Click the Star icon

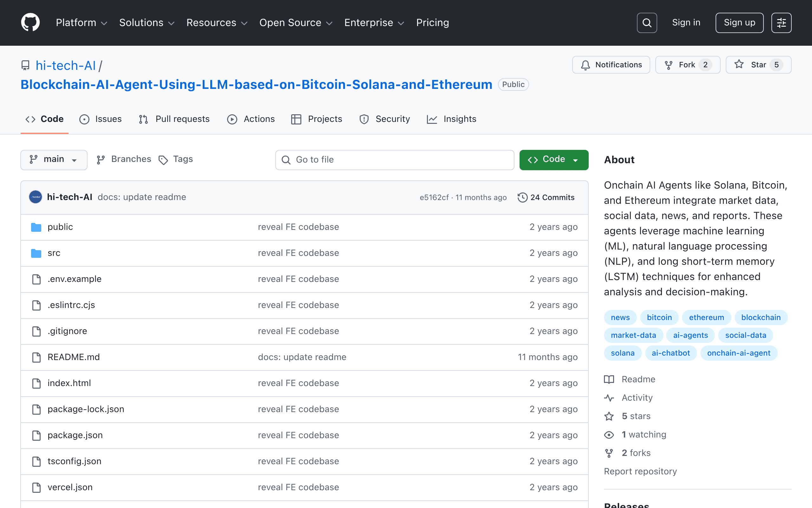(739, 64)
